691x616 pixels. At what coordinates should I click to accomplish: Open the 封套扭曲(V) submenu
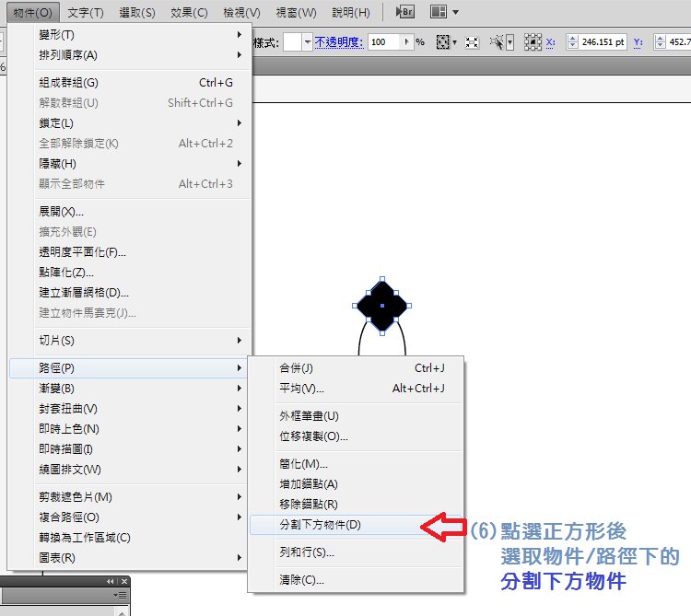pyautogui.click(x=130, y=409)
